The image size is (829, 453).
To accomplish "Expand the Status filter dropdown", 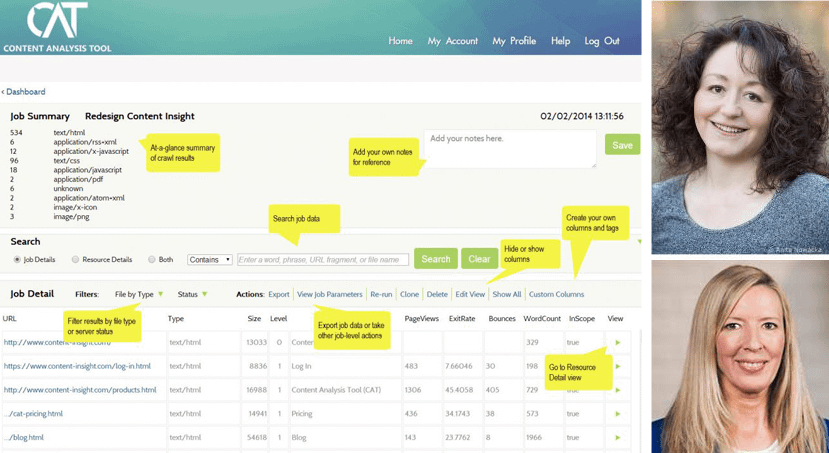I will (192, 295).
